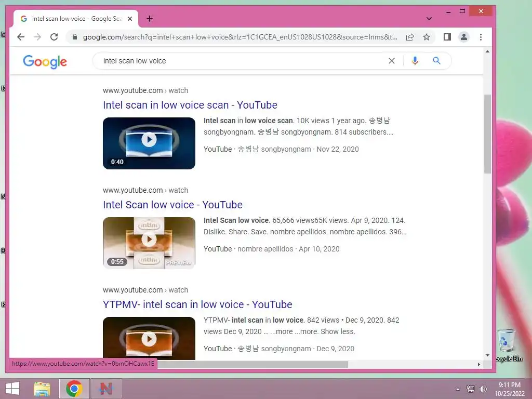Click the address bar URL
The width and height of the screenshot is (532, 399).
point(240,37)
